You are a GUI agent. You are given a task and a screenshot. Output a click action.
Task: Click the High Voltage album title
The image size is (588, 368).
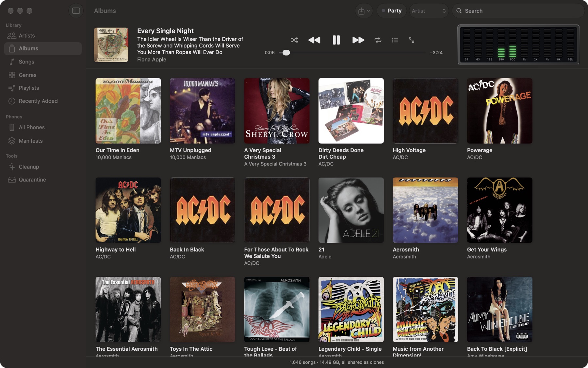pyautogui.click(x=409, y=150)
